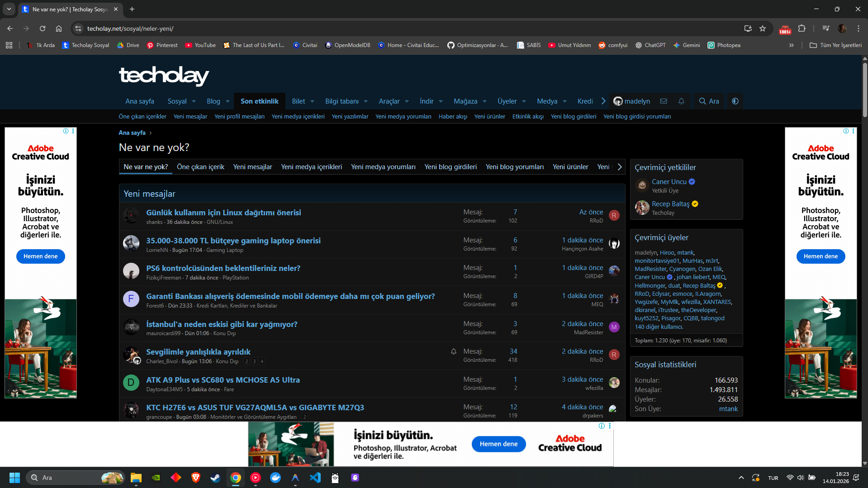Toggle the dark/light theme icon
This screenshot has width=868, height=488.
point(735,101)
